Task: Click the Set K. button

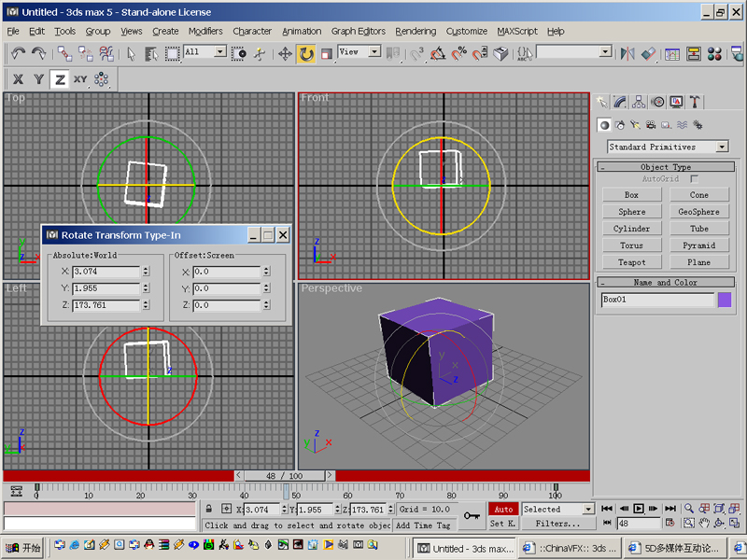Action: 503,524
